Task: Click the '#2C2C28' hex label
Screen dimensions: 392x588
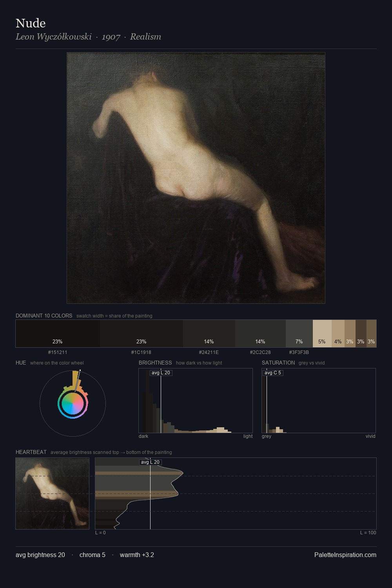Action: pyautogui.click(x=260, y=352)
